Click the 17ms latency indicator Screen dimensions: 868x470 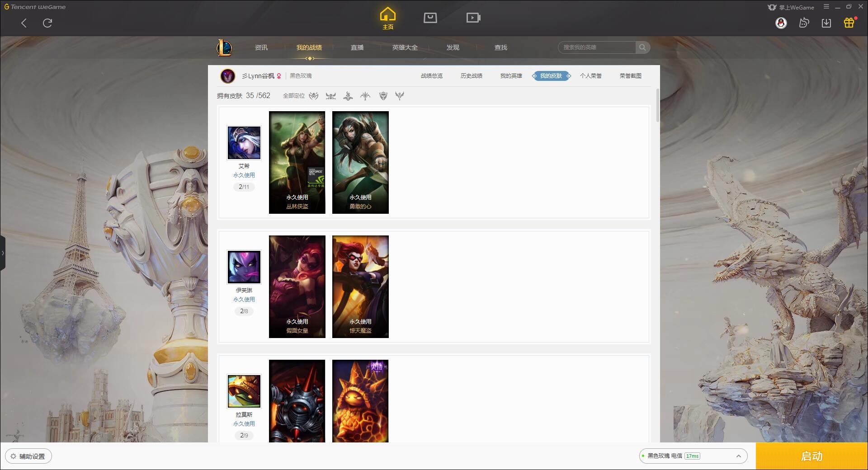point(692,456)
